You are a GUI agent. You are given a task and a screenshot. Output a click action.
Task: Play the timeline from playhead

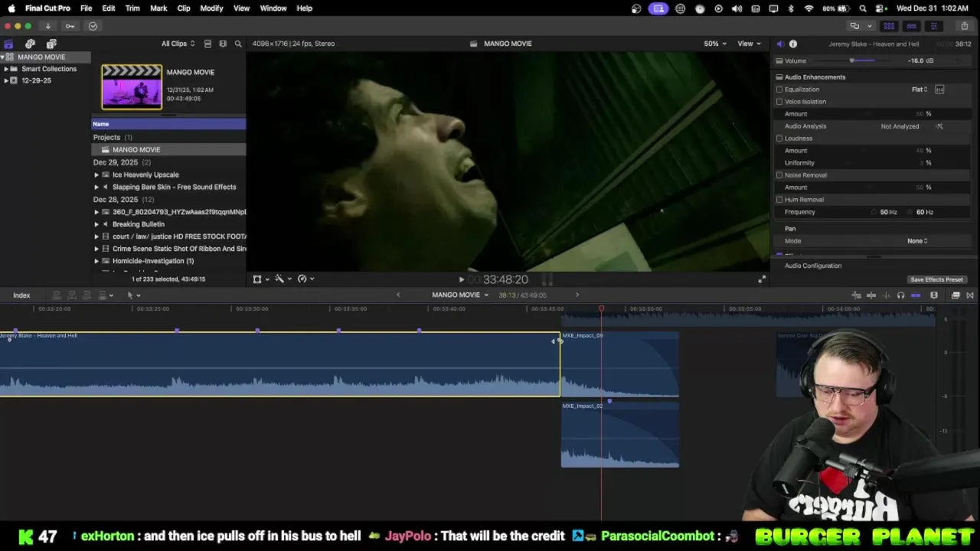tap(461, 280)
